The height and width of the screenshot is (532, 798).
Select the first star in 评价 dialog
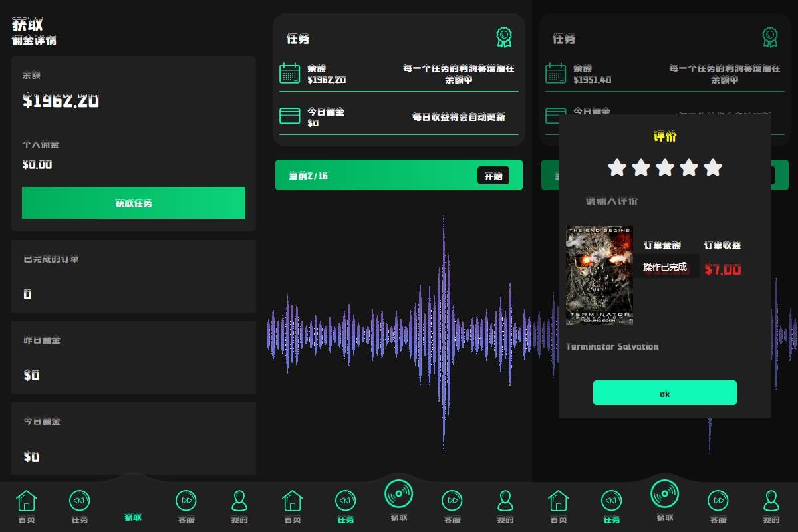point(617,168)
